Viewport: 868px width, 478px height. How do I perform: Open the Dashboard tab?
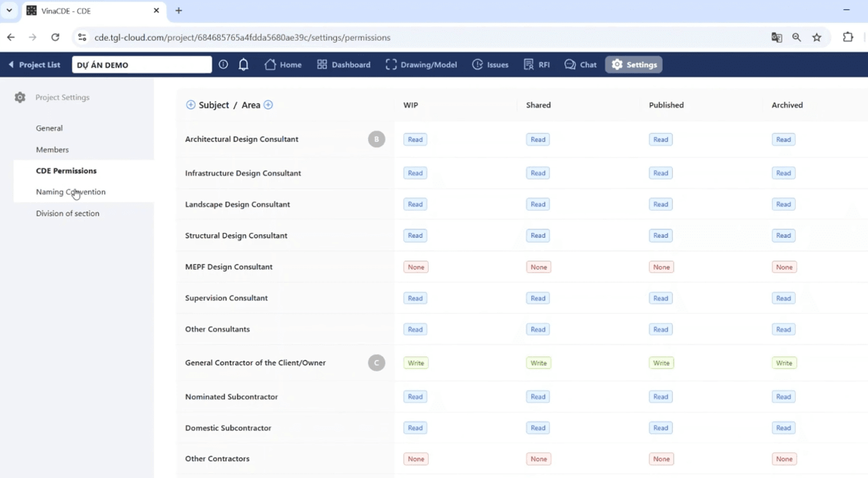coord(344,65)
